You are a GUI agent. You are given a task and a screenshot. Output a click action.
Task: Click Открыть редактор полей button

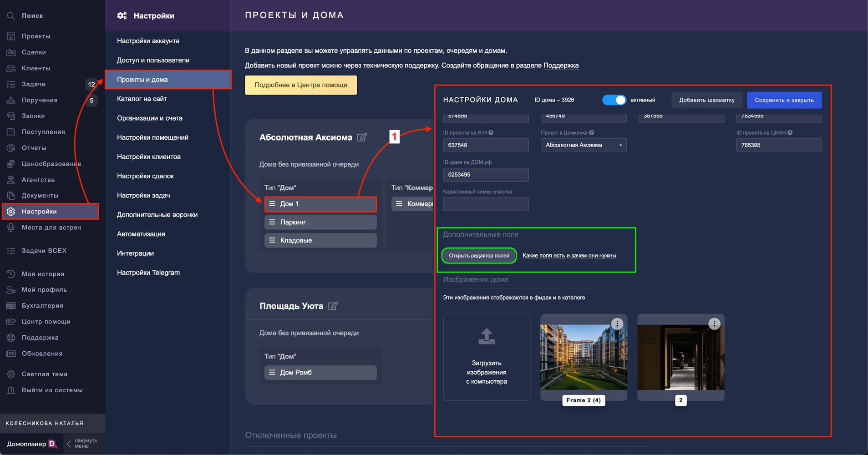[479, 256]
